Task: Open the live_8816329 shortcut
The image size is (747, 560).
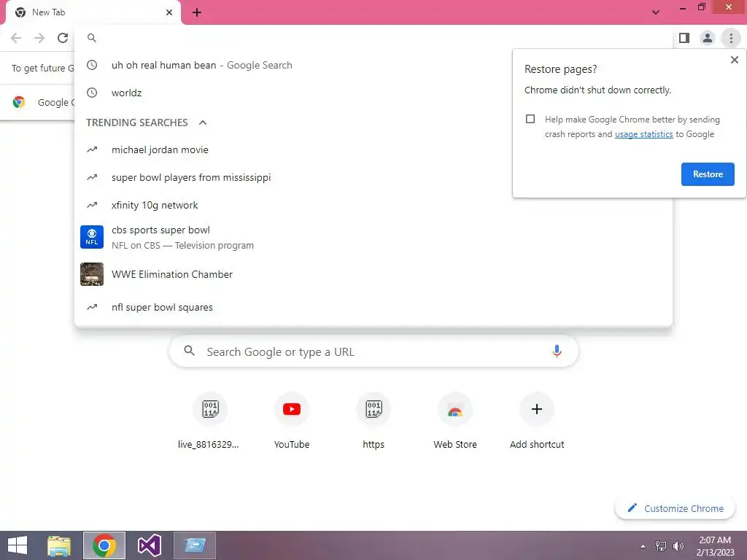Action: pos(209,421)
